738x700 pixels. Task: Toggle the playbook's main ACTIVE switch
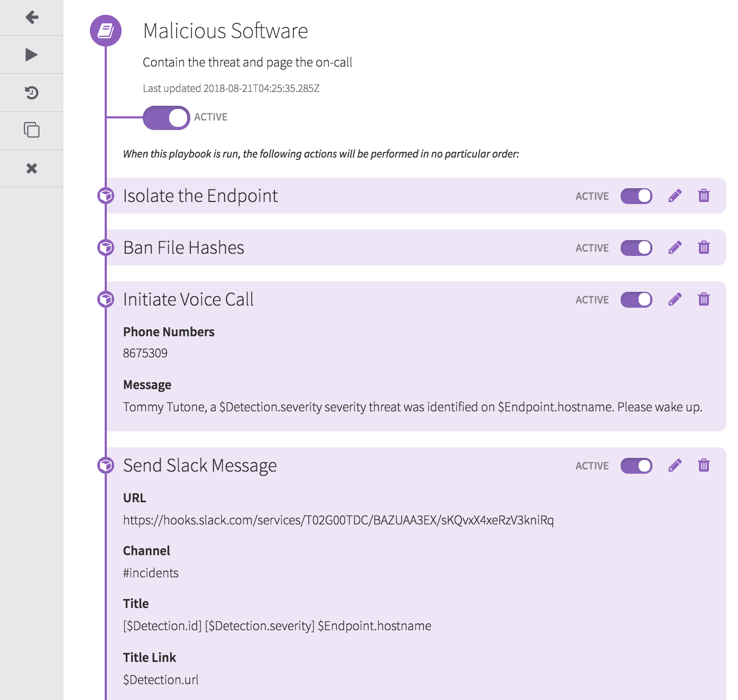pos(167,117)
